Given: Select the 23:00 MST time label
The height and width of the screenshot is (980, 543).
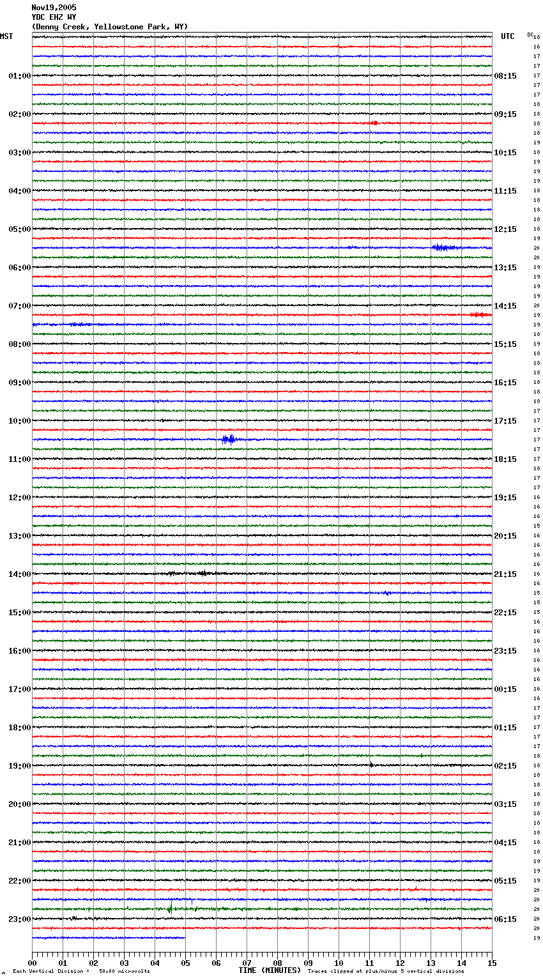Looking at the screenshot, I should 19,919.
